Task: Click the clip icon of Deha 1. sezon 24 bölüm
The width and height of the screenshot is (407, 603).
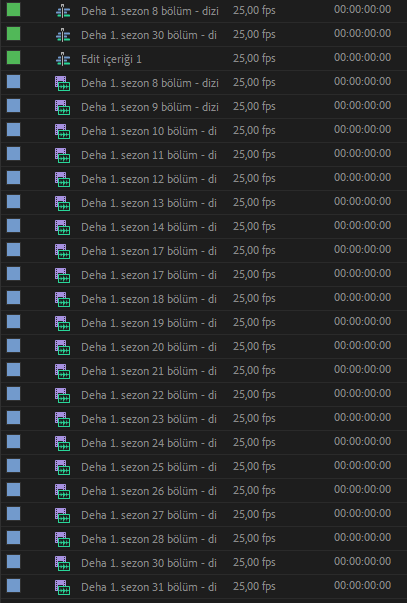Action: tap(62, 443)
